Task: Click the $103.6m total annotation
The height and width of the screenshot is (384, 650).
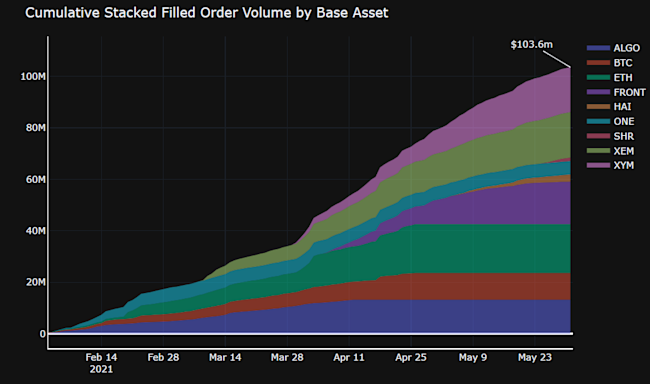Action: [x=531, y=44]
